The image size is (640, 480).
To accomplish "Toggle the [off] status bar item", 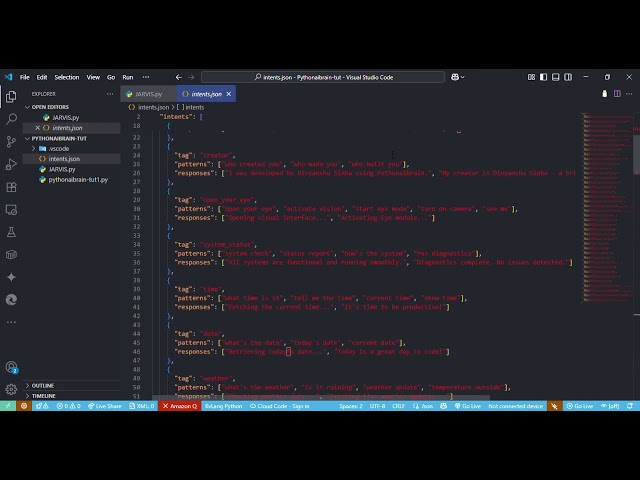I will point(610,406).
